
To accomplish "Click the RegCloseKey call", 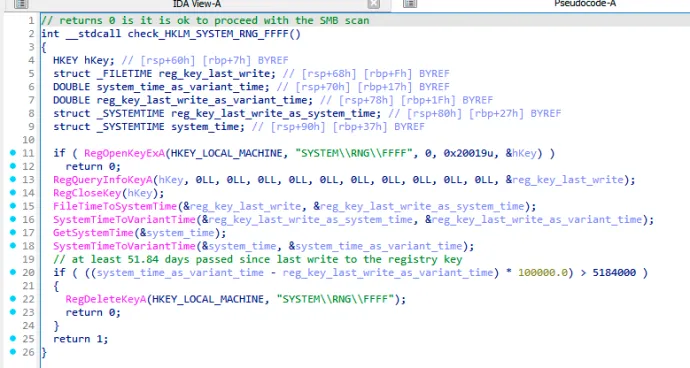I will click(x=87, y=193).
